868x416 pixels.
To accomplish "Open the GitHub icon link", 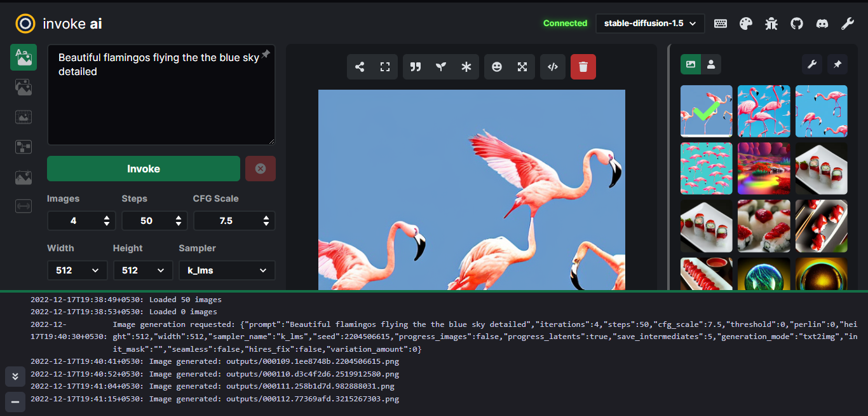I will pyautogui.click(x=797, y=24).
